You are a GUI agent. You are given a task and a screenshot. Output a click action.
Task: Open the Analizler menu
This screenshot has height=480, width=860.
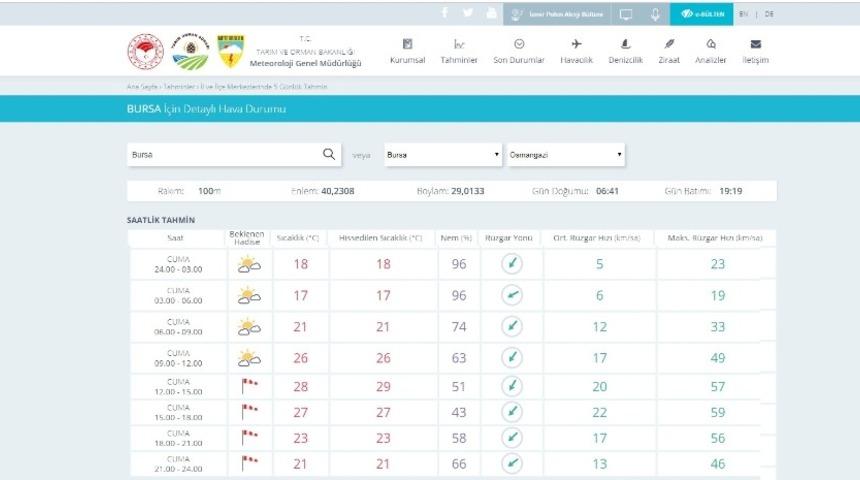pyautogui.click(x=711, y=52)
